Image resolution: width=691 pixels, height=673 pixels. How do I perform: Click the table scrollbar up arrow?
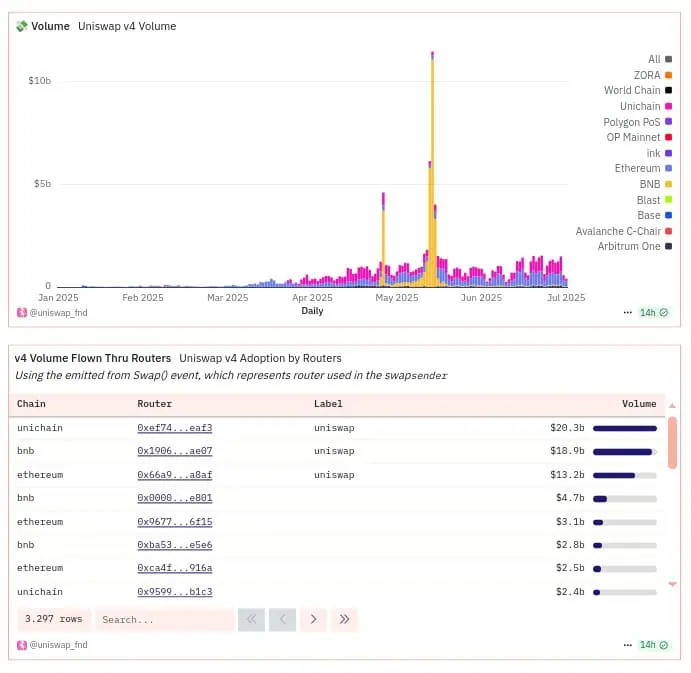point(672,405)
